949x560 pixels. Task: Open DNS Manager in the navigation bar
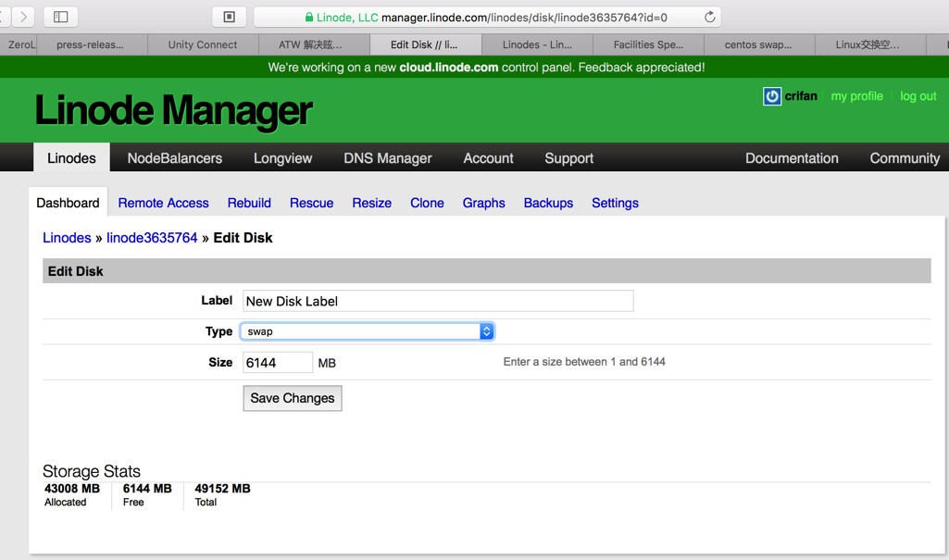(388, 158)
